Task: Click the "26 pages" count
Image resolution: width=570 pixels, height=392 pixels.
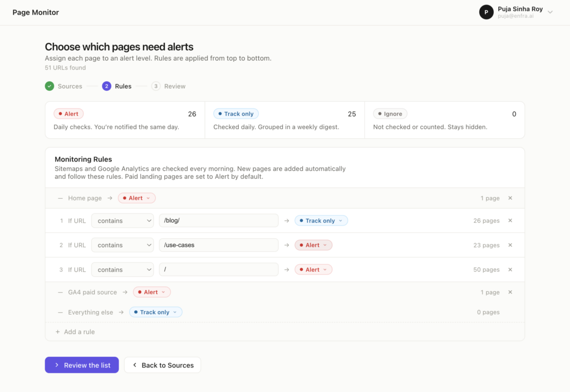Action: [x=487, y=220]
